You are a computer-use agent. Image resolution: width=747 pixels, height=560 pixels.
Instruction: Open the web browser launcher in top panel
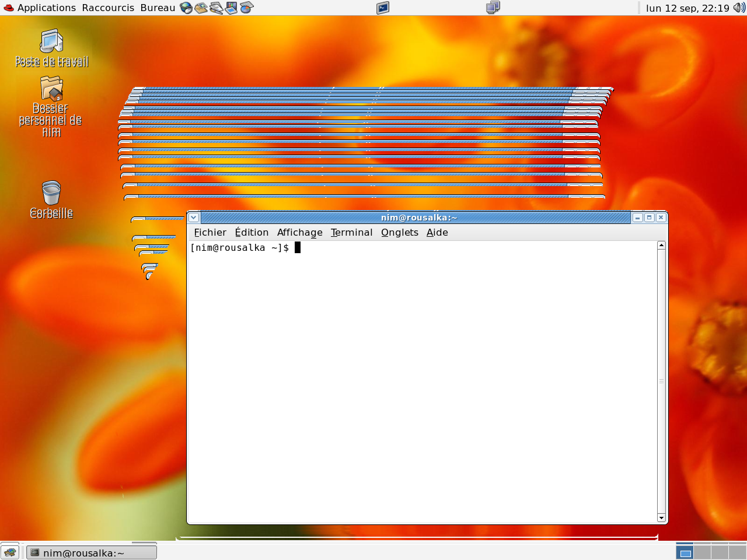186,8
